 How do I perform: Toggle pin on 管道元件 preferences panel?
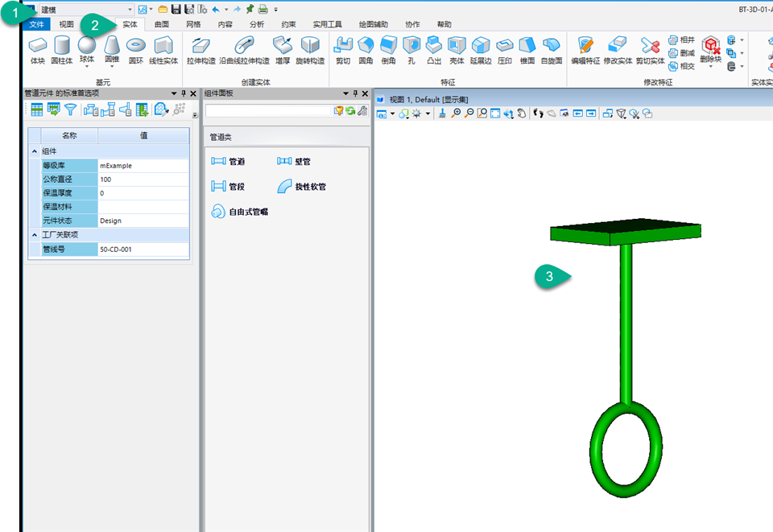click(x=183, y=93)
